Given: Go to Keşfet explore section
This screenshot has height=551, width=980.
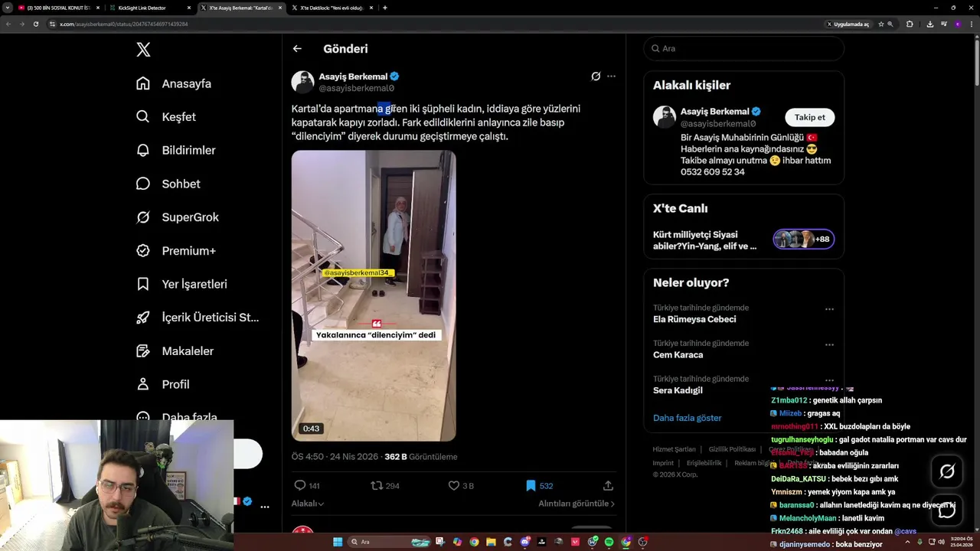Looking at the screenshot, I should pyautogui.click(x=167, y=117).
